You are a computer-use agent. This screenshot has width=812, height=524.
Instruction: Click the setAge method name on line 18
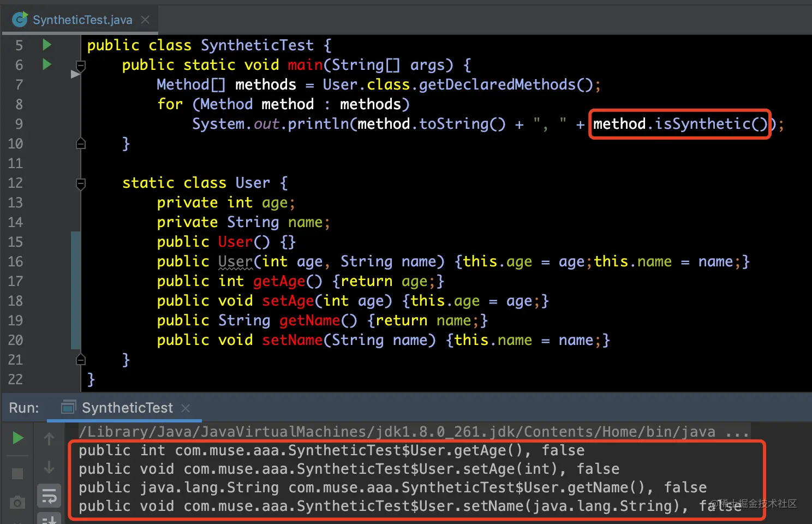tap(288, 301)
